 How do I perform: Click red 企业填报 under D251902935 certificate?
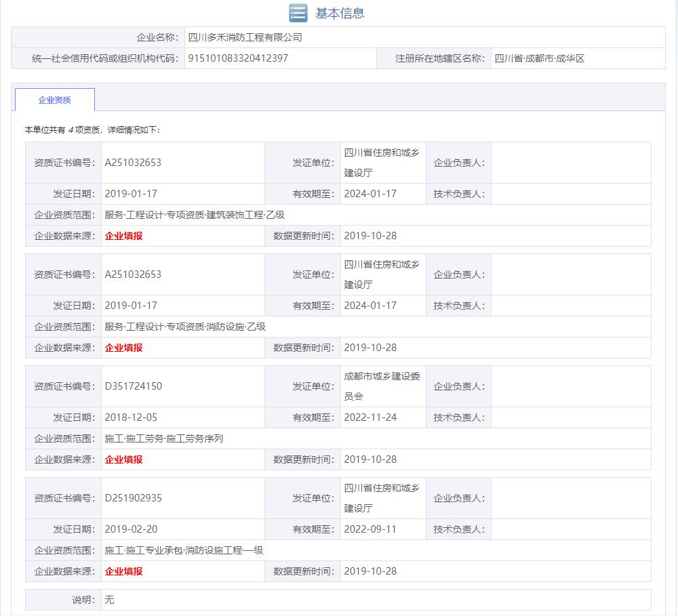click(123, 571)
